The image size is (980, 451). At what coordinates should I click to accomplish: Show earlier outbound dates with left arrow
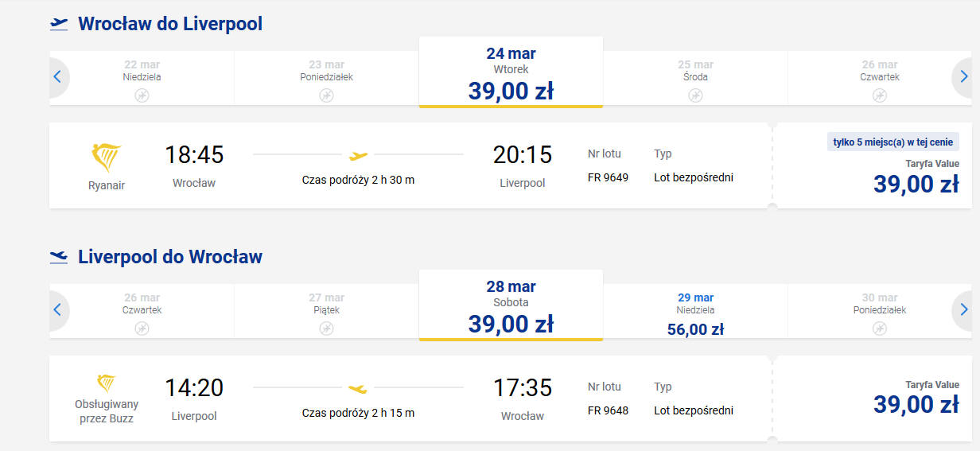[x=57, y=77]
